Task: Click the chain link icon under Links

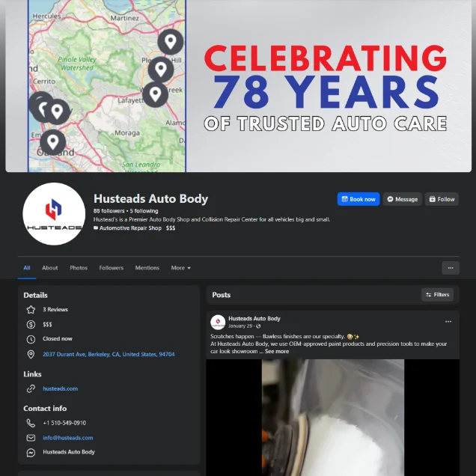Action: pyautogui.click(x=31, y=388)
